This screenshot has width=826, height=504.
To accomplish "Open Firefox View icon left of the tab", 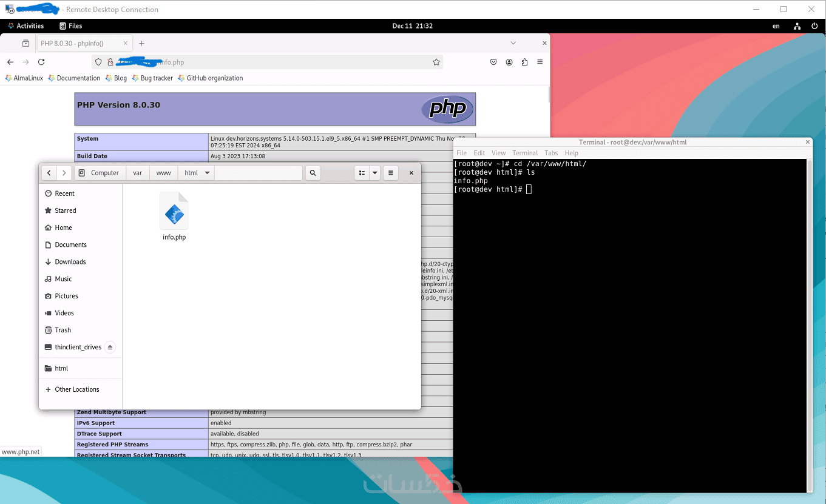I will click(25, 44).
